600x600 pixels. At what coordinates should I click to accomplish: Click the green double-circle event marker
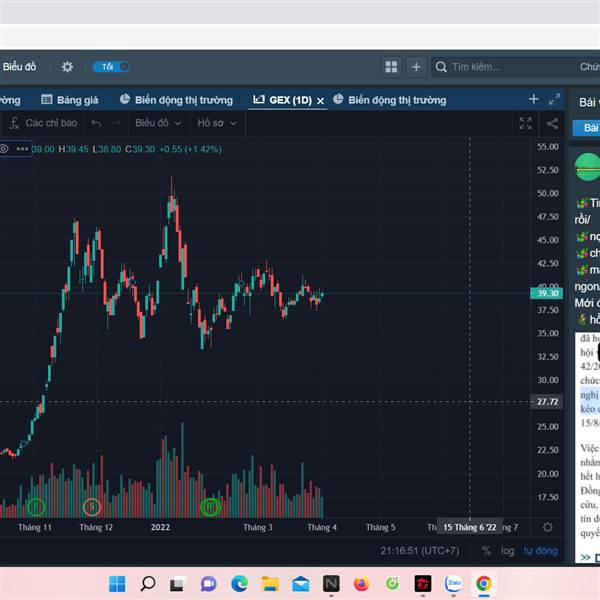click(210, 507)
